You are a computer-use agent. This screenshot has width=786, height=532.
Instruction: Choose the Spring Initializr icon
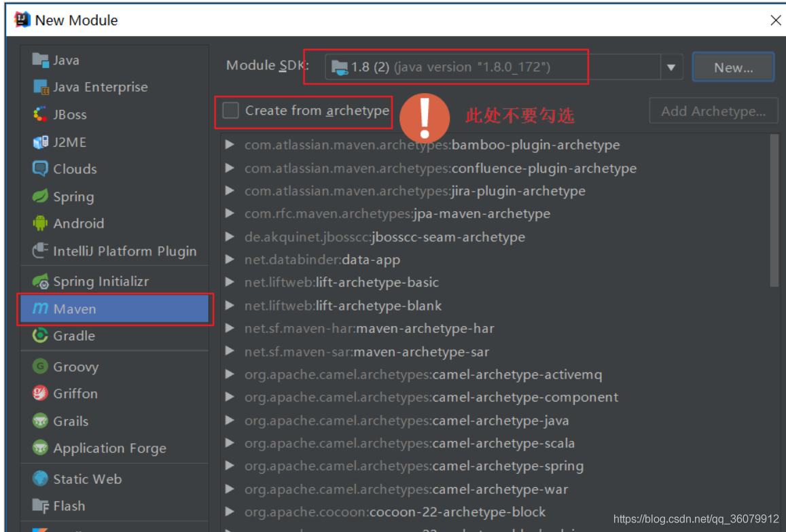point(40,281)
